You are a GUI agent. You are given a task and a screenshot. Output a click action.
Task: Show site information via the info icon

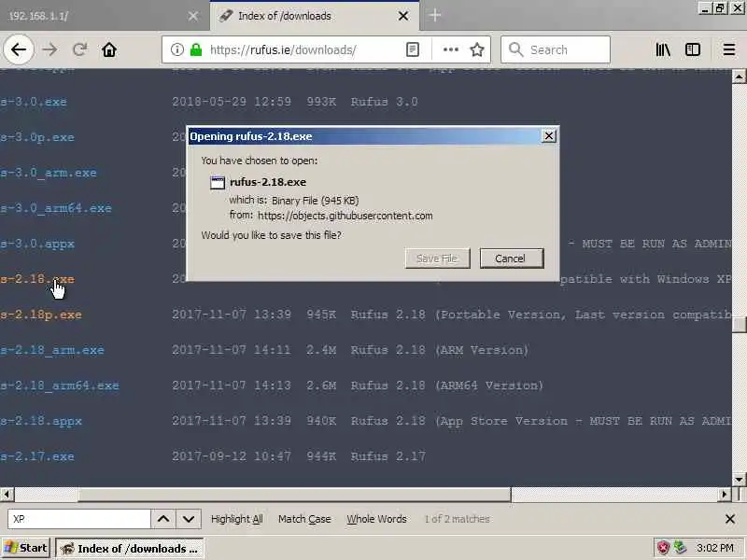[x=177, y=49]
